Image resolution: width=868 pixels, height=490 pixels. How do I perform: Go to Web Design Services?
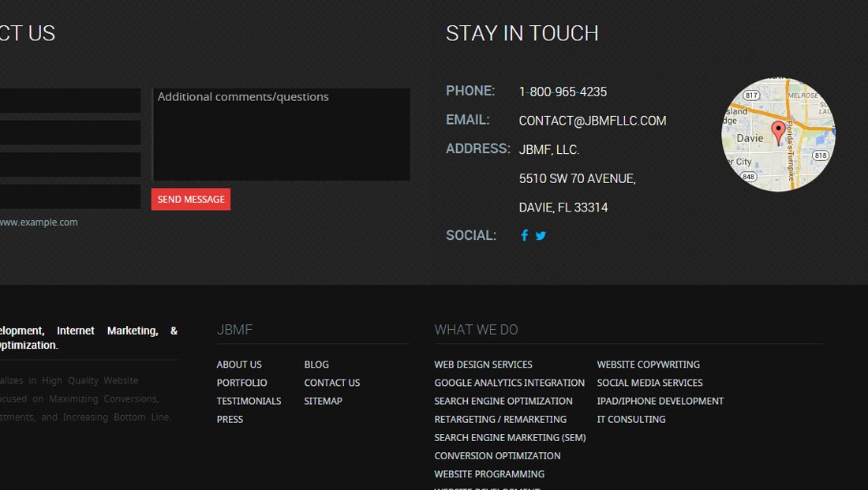[483, 365]
